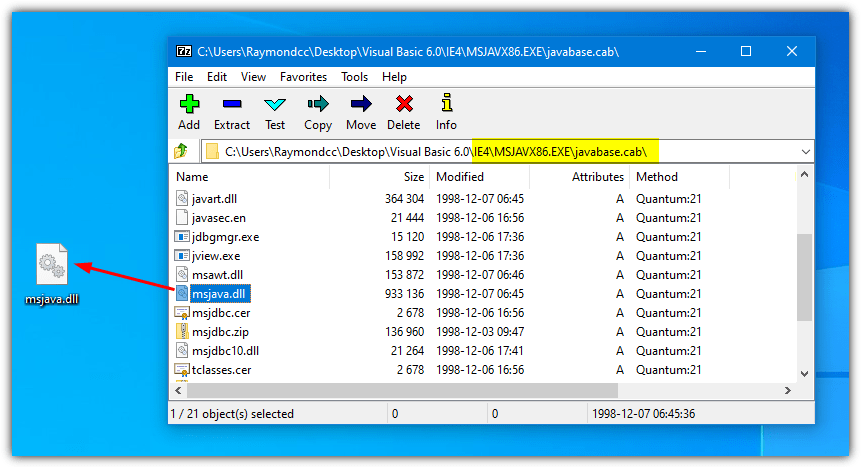
Task: Select the msjdbc10.dll file name
Action: 225,351
